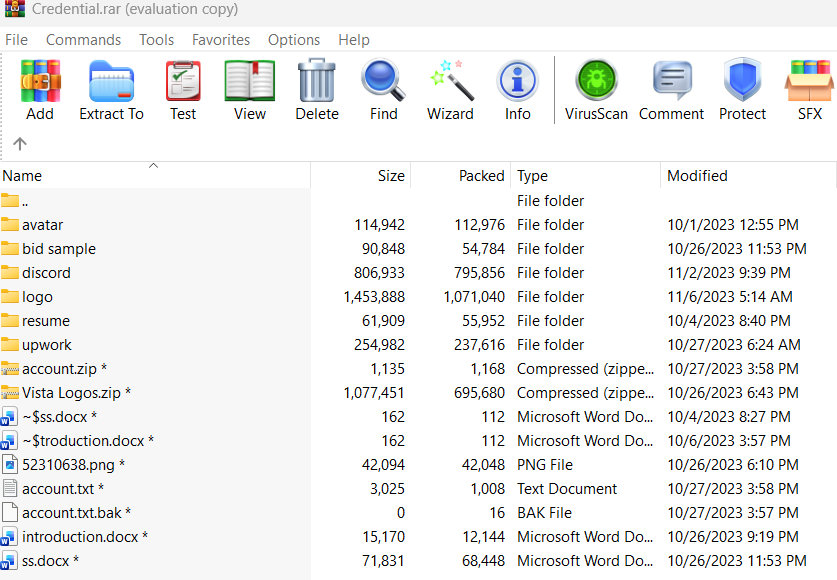The width and height of the screenshot is (837, 580).
Task: Open the Favorites menu
Action: (220, 39)
